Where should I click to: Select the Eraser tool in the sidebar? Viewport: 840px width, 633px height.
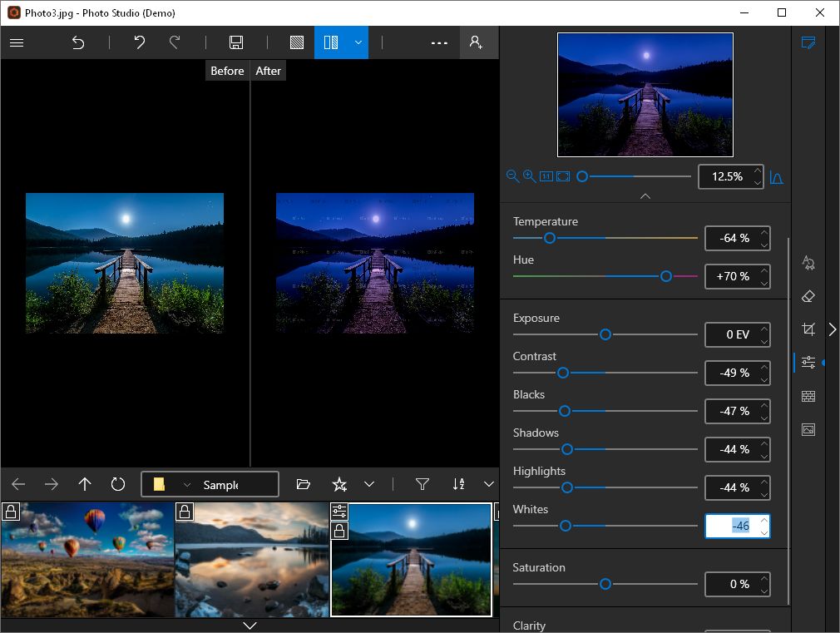(808, 296)
